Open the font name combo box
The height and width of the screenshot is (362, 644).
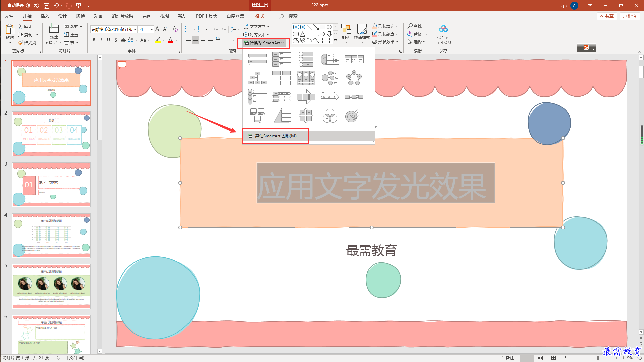(113, 29)
